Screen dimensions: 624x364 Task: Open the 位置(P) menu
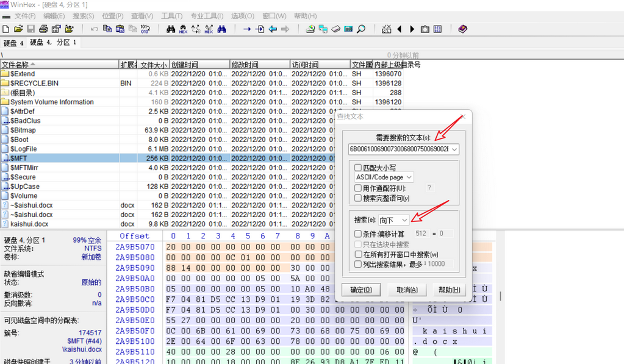point(112,16)
